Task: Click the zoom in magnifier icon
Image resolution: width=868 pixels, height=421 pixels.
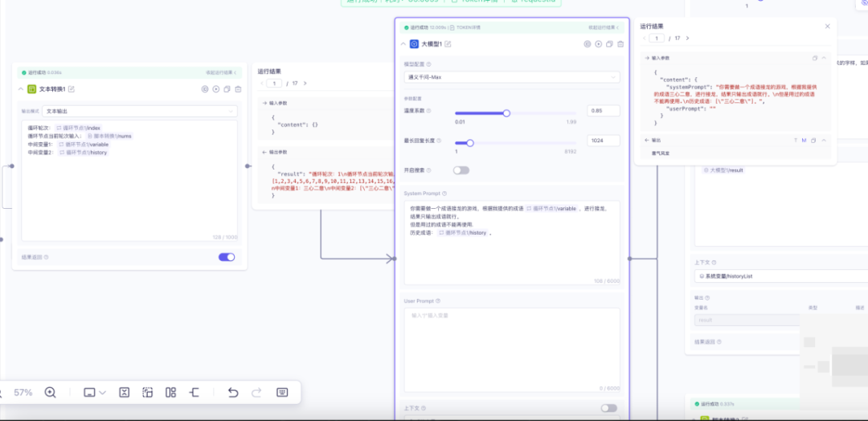Action: tap(50, 392)
